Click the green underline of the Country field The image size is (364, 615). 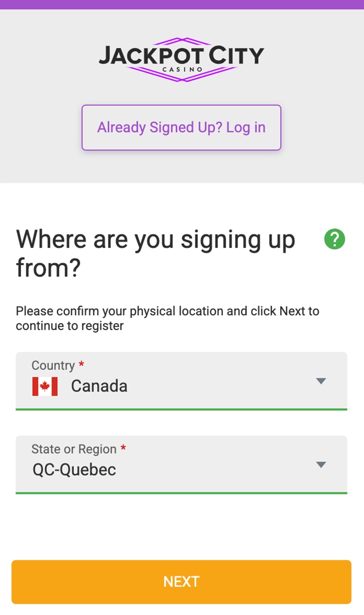[181, 409]
